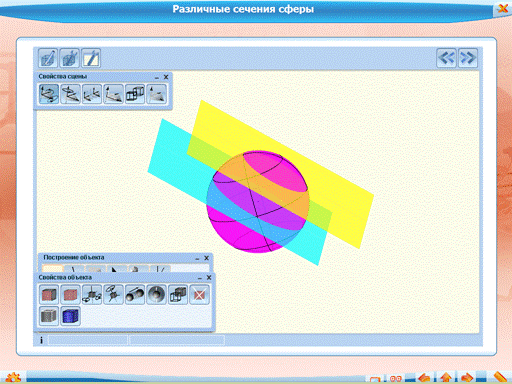Viewport: 512px width, 384px height.
Task: Minimize the Свойства объекта panel
Action: click(x=200, y=278)
